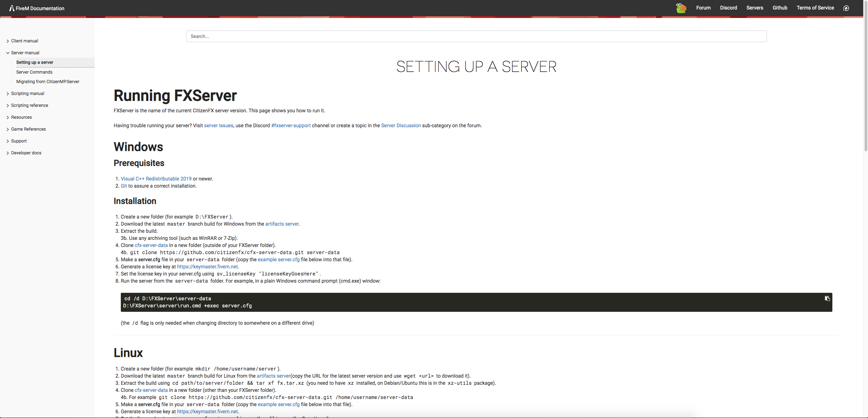
Task: Open Server Commands page in sidebar
Action: pos(34,72)
